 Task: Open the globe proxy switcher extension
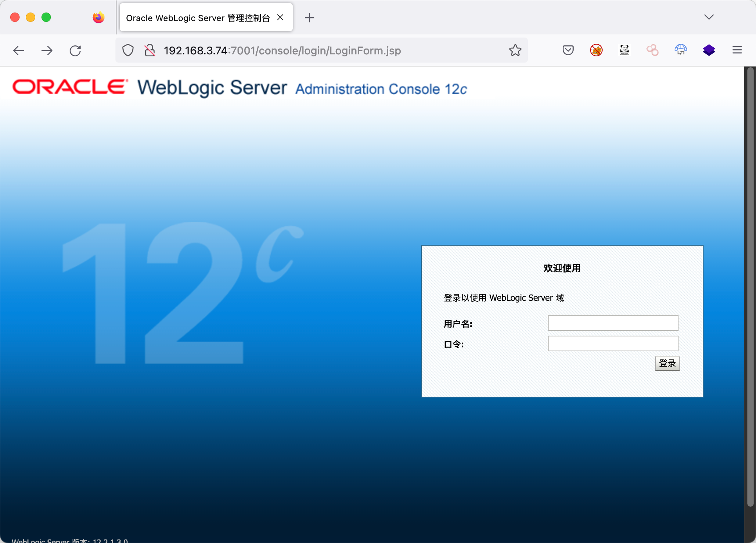click(x=680, y=50)
